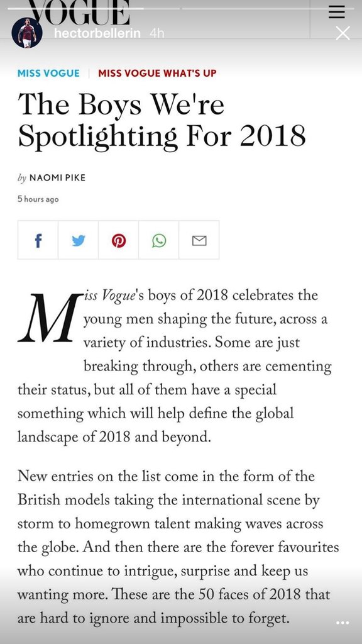Open the hectorbellerin username link
362x644 pixels.
97,33
